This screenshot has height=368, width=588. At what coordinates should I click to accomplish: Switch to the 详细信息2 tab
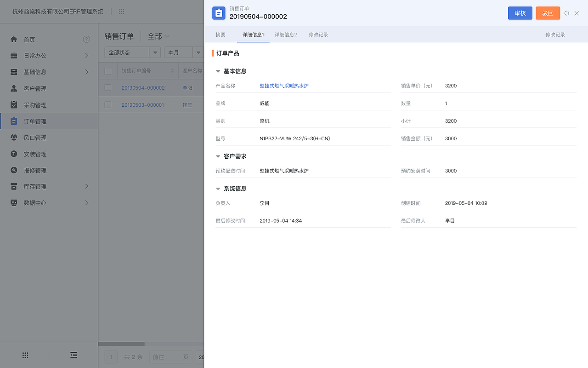coord(286,34)
